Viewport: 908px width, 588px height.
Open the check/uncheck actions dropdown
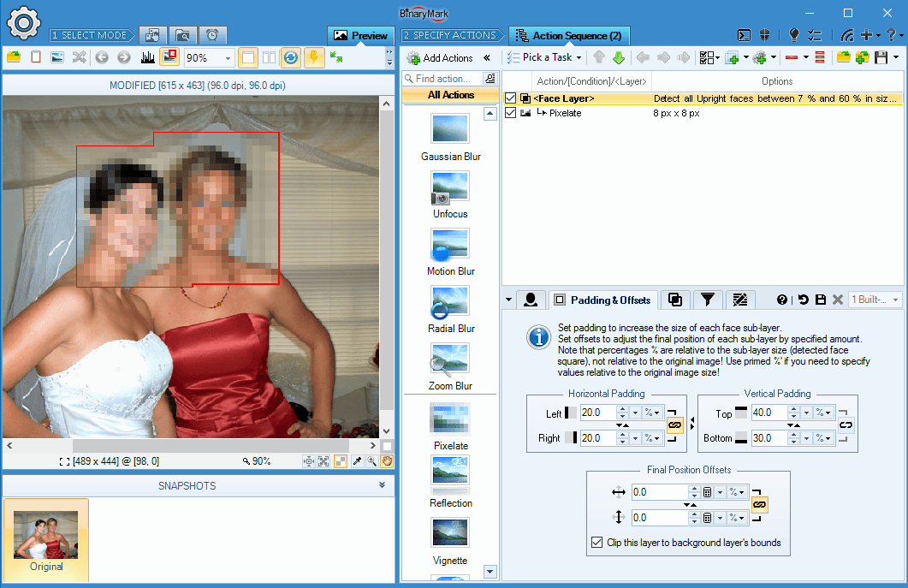tap(709, 57)
